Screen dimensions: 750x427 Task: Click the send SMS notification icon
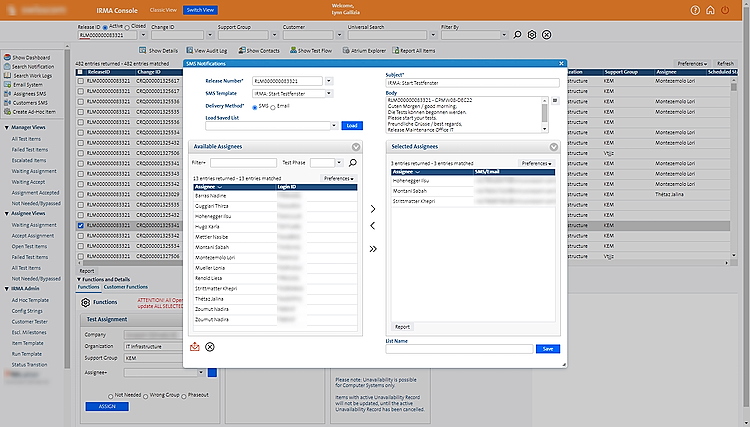click(x=195, y=347)
